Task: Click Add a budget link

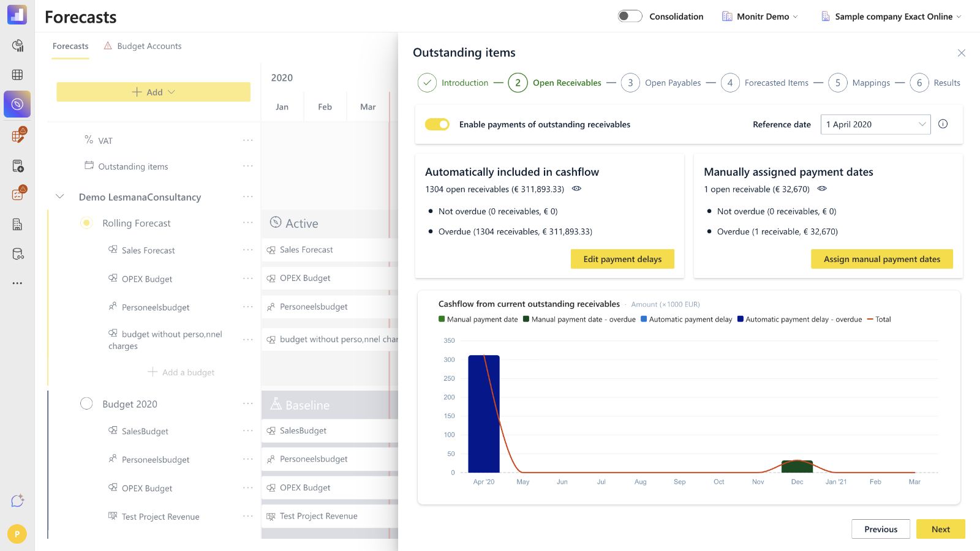Action: [x=181, y=372]
